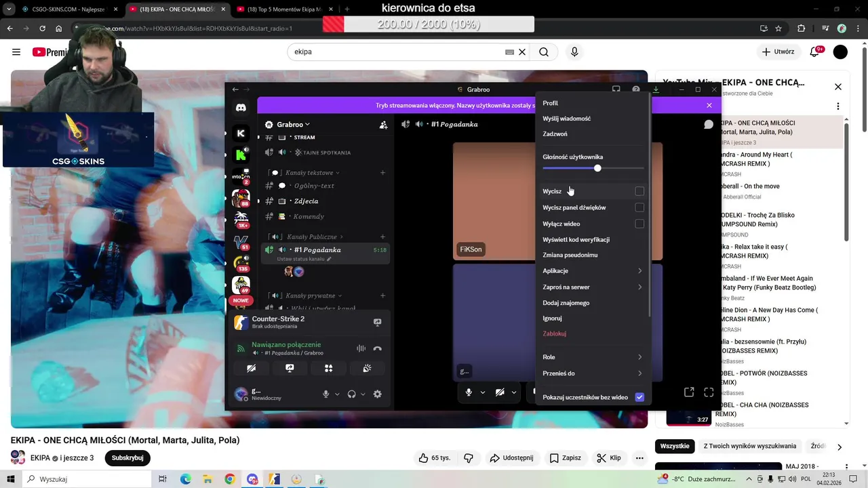
Task: Turn on camera button in voice panel
Action: coord(252,368)
